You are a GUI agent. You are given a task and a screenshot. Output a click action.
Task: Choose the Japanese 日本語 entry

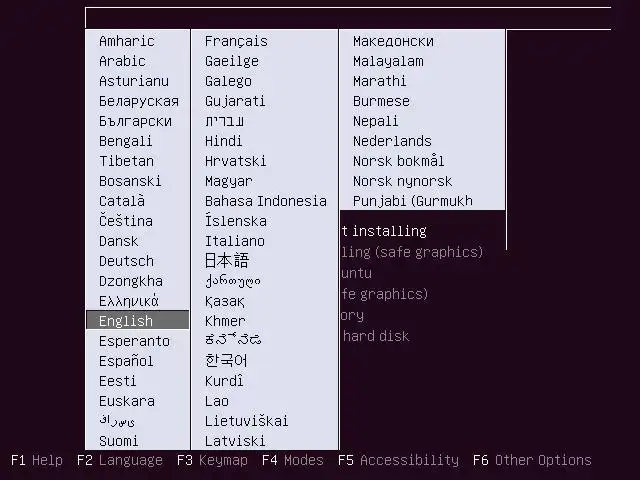[227, 260]
